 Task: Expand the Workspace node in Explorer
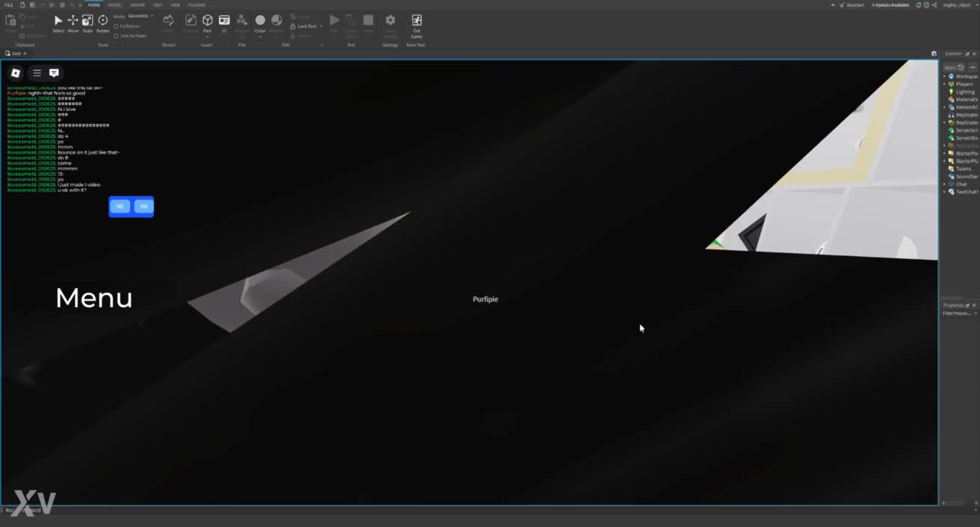(945, 76)
